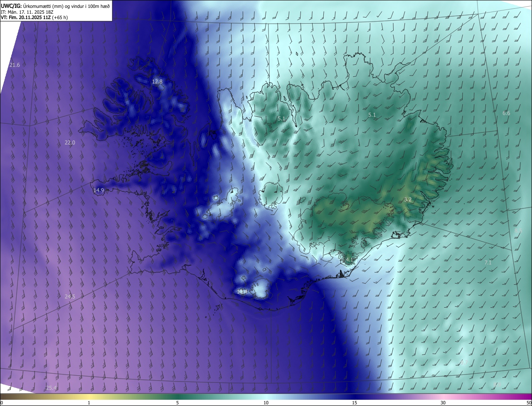Viewport: 532px width, 406px height.
Task: Click the 10 tick label on the scale
Action: click(266, 403)
